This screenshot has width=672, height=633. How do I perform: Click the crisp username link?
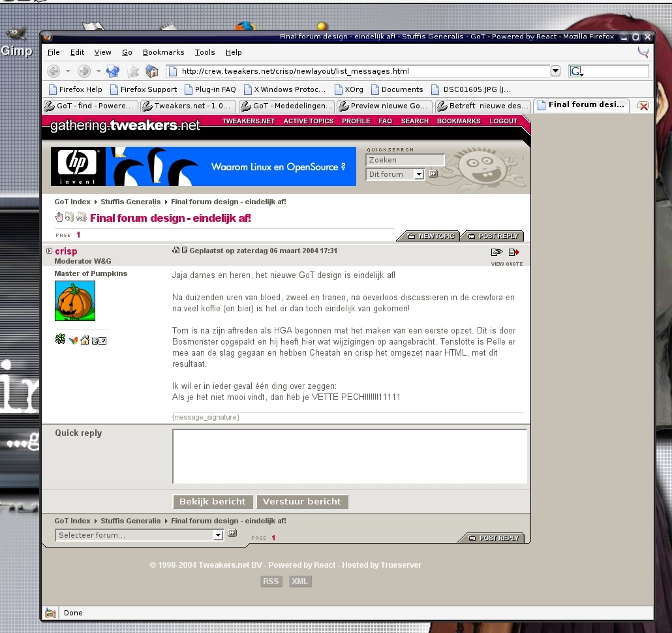pyautogui.click(x=66, y=251)
